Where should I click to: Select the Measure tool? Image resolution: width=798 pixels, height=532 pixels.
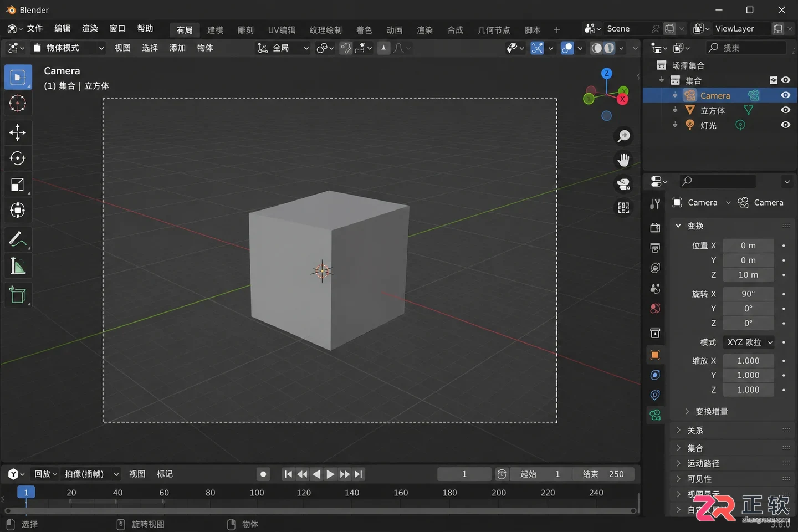(x=18, y=266)
